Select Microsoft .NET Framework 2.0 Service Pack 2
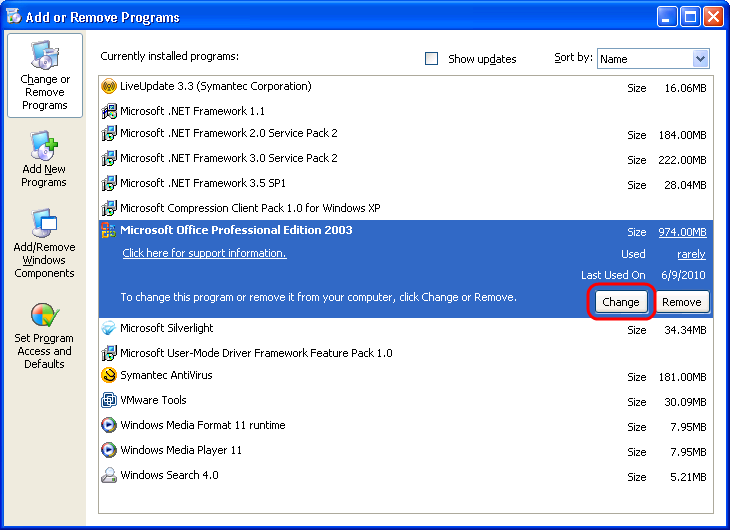The image size is (730, 530). pyautogui.click(x=406, y=134)
